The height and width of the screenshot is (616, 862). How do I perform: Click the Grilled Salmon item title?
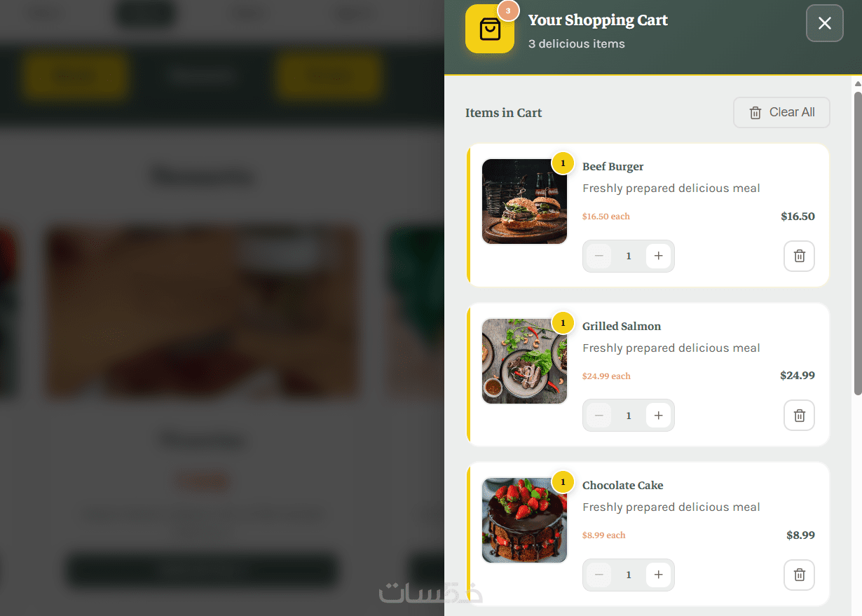[x=622, y=327]
